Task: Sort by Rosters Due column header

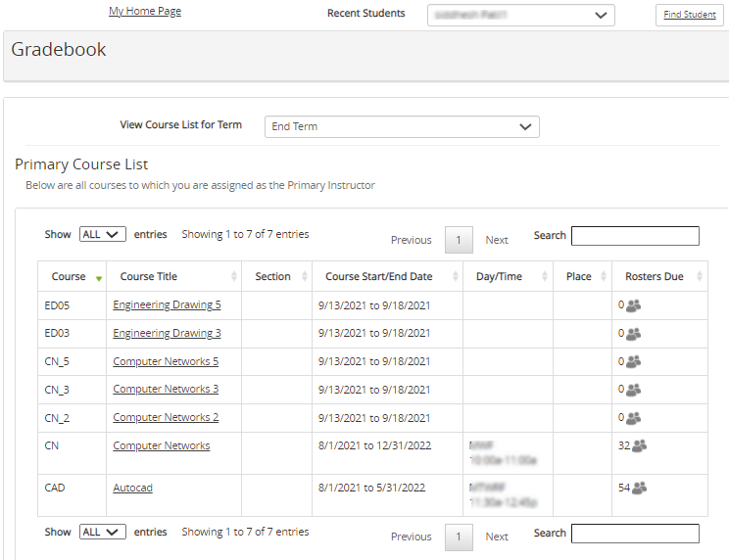Action: pos(654,277)
